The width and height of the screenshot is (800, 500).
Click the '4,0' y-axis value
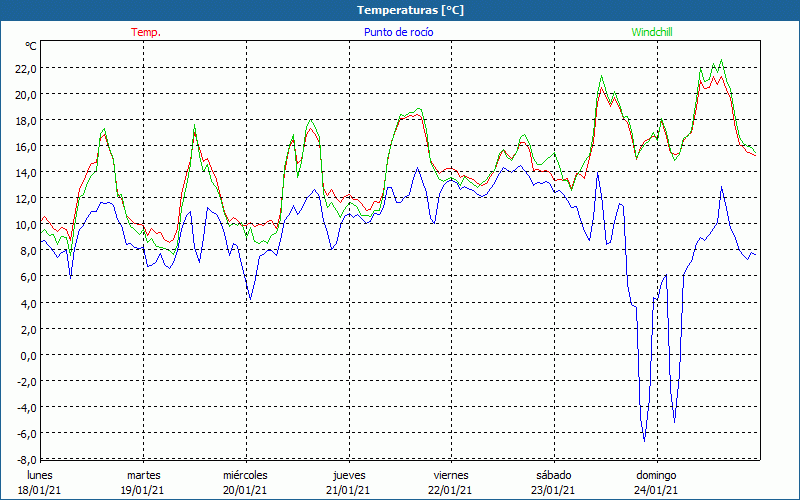pyautogui.click(x=29, y=304)
